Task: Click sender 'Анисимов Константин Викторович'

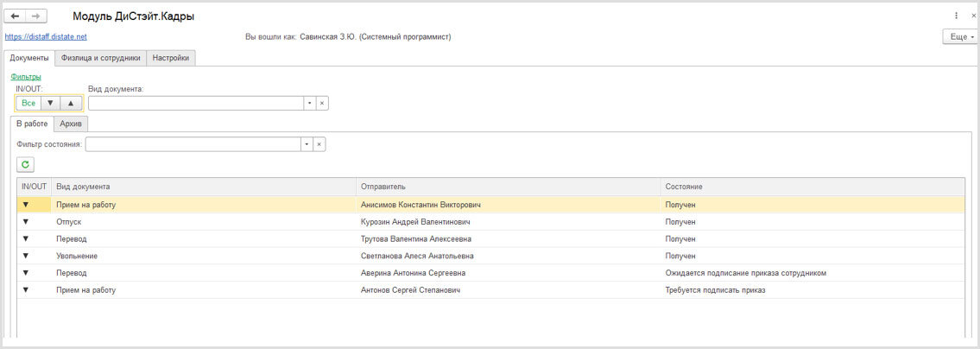Action: (421, 205)
